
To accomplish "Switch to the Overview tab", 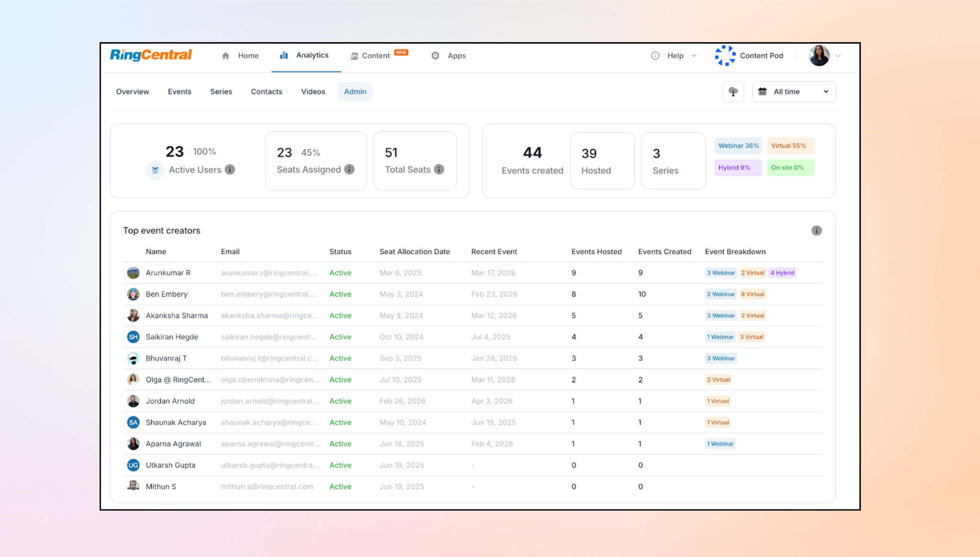I will [133, 91].
